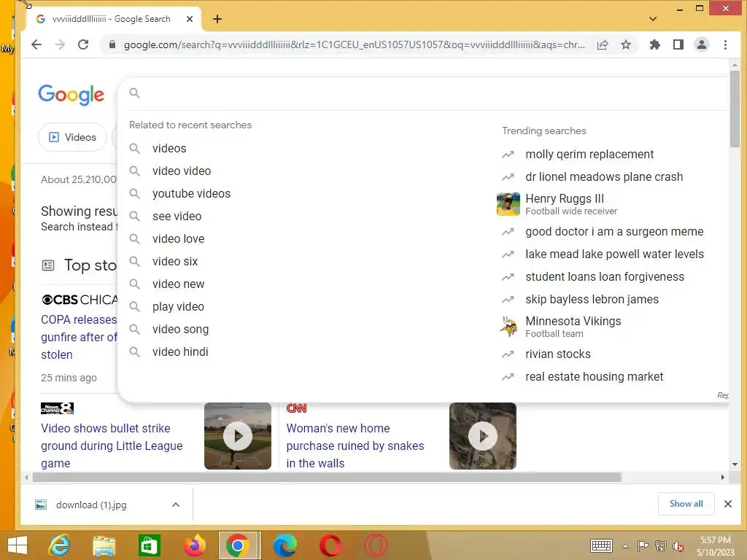The width and height of the screenshot is (747, 560).
Task: Open the tab search chevron
Action: point(653,19)
